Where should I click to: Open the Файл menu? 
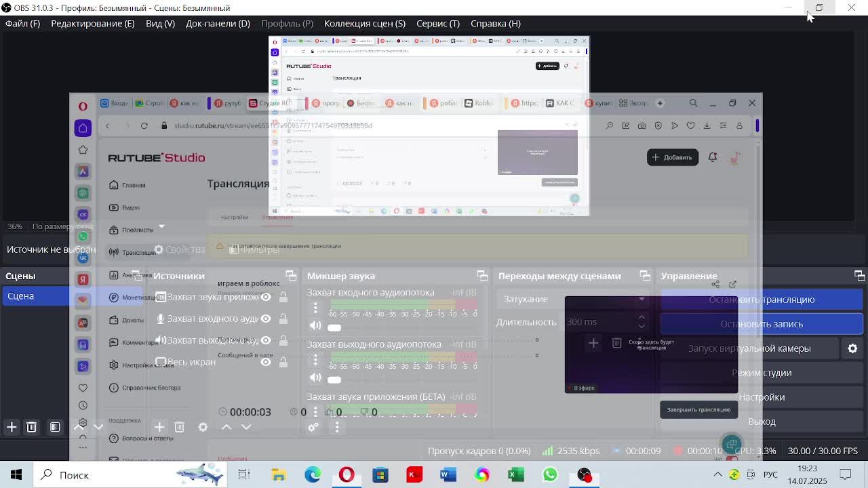[23, 23]
